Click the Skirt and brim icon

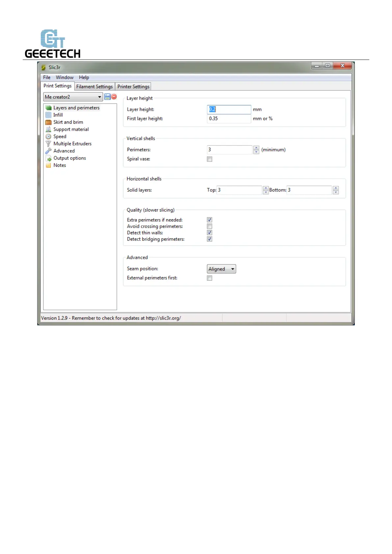point(48,122)
